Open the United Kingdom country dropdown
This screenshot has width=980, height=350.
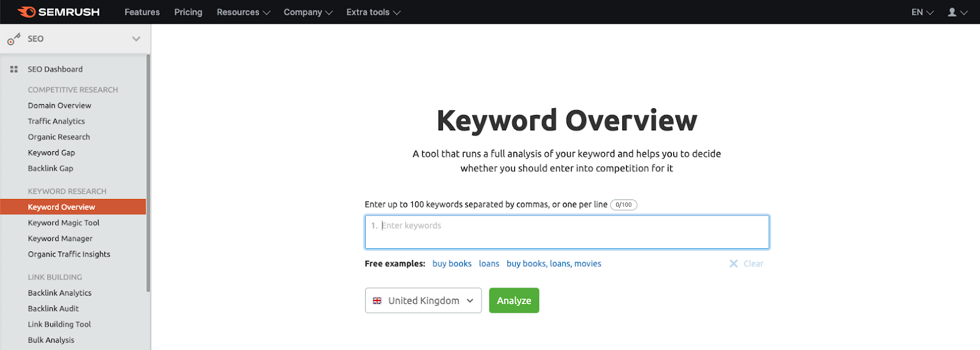pyautogui.click(x=423, y=300)
